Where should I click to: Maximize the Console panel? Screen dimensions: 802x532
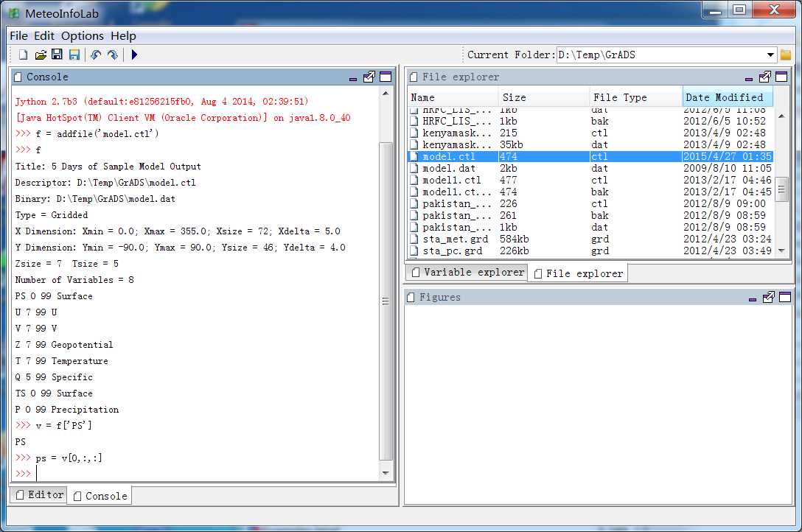point(386,77)
